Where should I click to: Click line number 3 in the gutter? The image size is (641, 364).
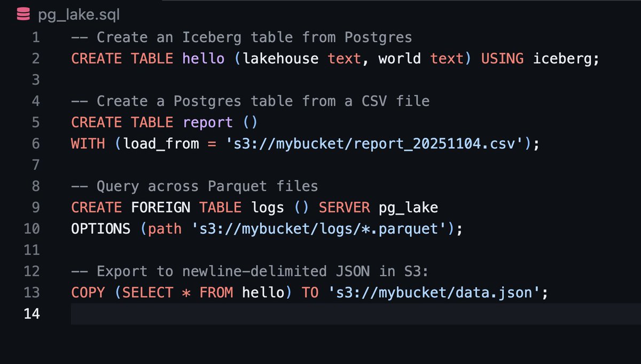35,80
